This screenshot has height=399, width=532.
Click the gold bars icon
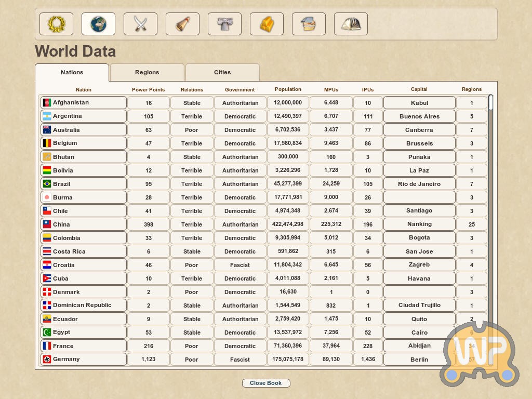[x=267, y=24]
